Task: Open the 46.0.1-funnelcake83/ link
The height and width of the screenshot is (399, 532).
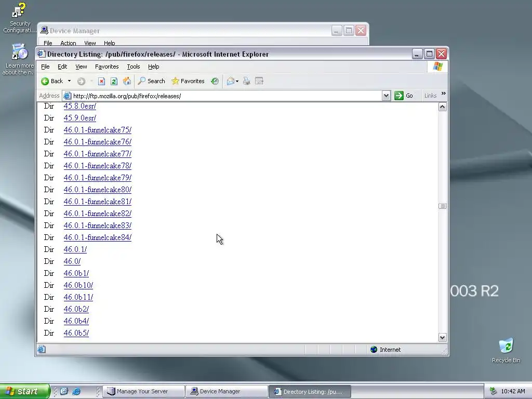Action: [97, 225]
